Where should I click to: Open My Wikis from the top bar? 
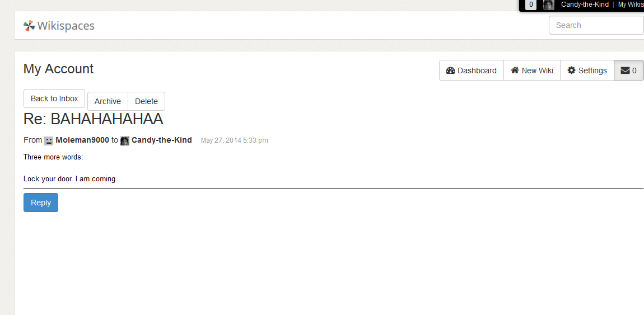point(631,4)
